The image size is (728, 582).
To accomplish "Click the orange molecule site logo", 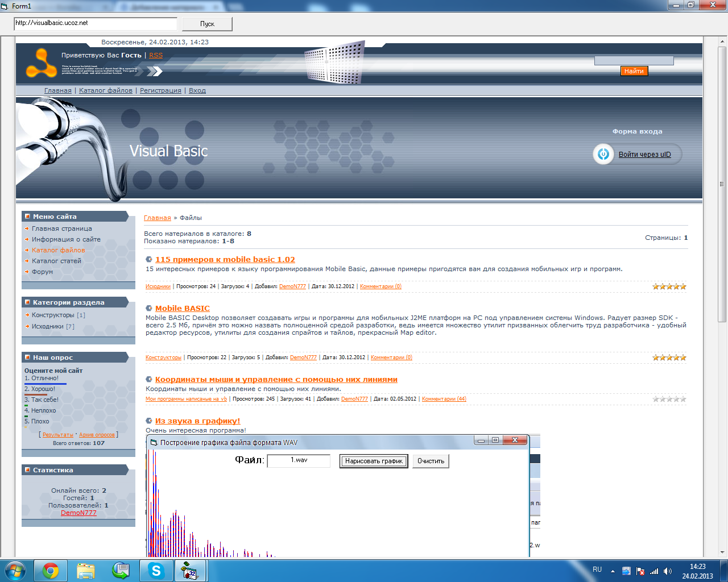I will point(41,63).
